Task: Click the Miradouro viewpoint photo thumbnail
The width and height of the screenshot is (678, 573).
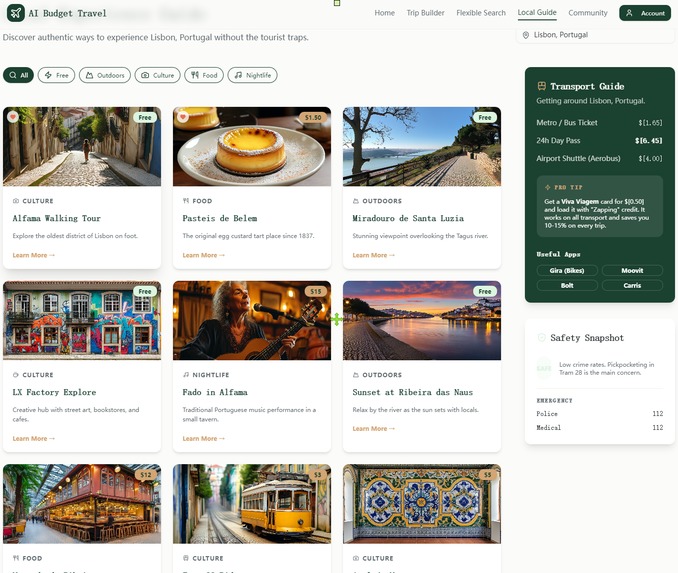Action: [422, 147]
